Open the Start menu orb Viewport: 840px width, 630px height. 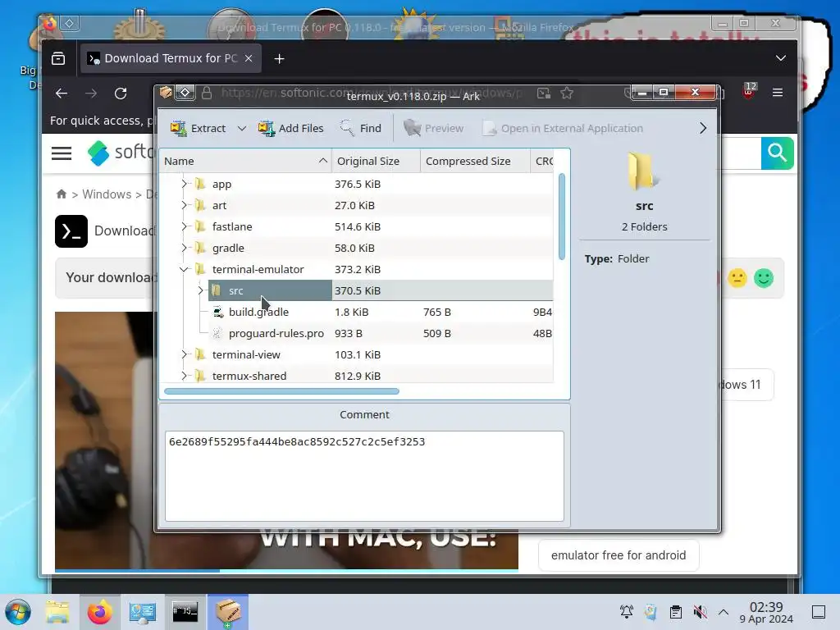pyautogui.click(x=18, y=612)
